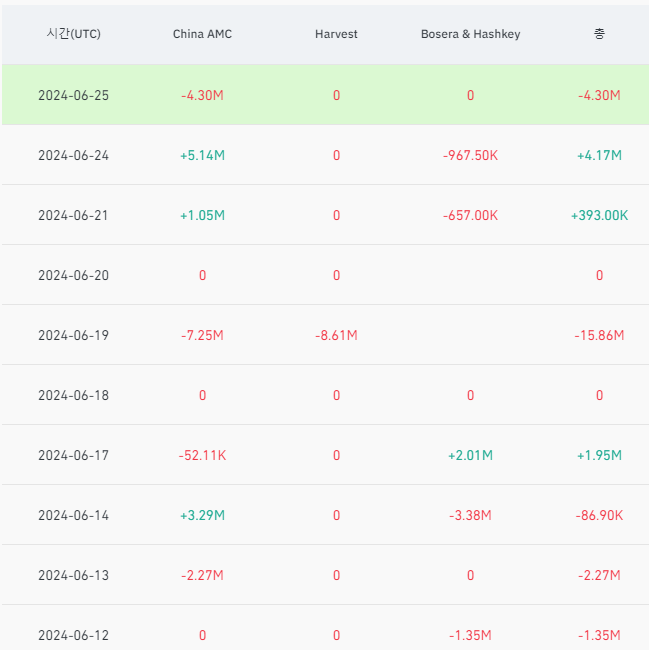Click the +393.00K total value
Screen dimensions: 649x650
[x=599, y=216]
